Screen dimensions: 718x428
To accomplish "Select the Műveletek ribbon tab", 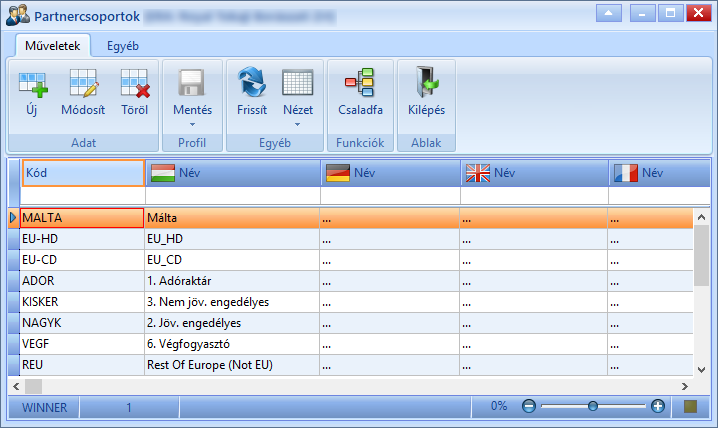I will click(53, 46).
